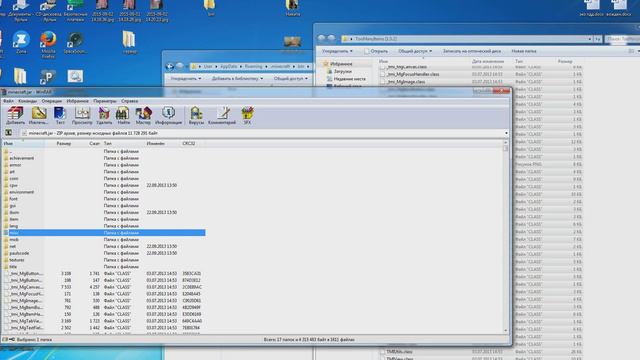Viewport: 640px width, 360px height.
Task: Click the Добавить (Add) toolbar icon in WinRAR
Action: (15, 116)
